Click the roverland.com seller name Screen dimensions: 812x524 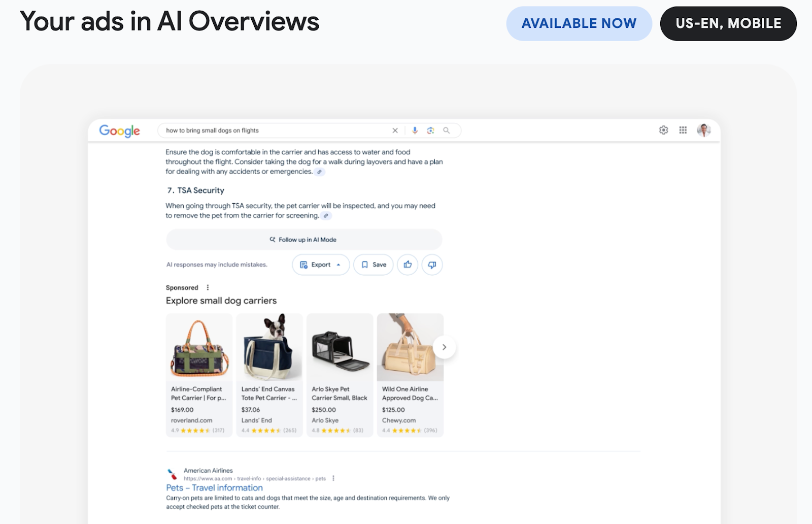click(192, 420)
